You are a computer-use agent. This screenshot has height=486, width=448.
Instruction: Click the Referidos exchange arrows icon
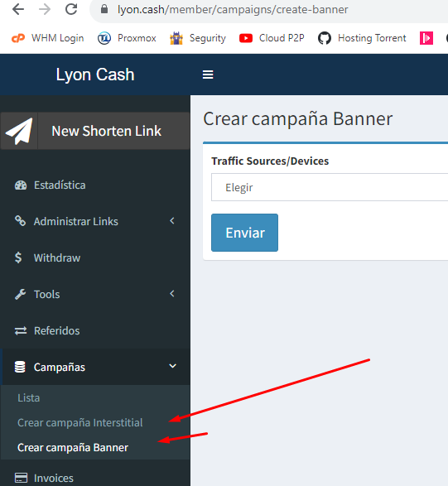(x=21, y=330)
